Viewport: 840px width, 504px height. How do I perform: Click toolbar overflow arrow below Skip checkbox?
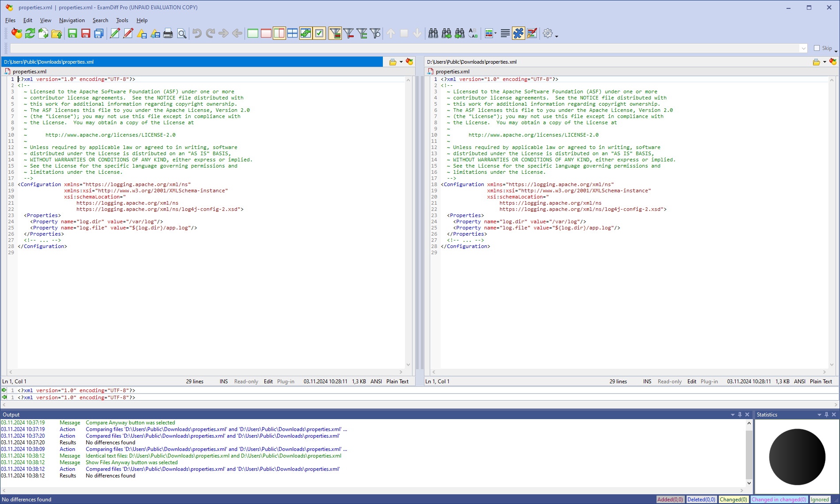pyautogui.click(x=836, y=51)
